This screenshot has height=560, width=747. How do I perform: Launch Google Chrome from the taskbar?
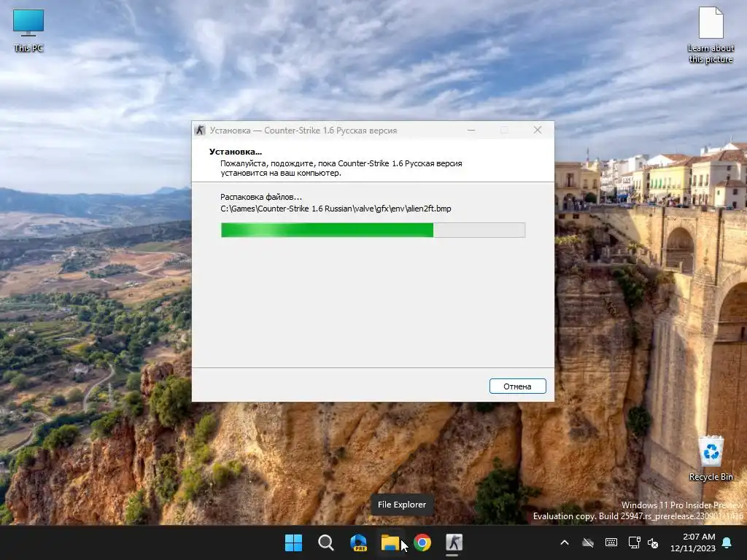pos(422,542)
